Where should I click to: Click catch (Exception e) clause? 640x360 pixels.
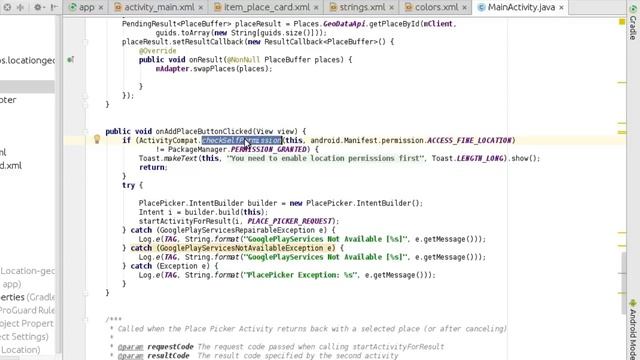coord(174,266)
